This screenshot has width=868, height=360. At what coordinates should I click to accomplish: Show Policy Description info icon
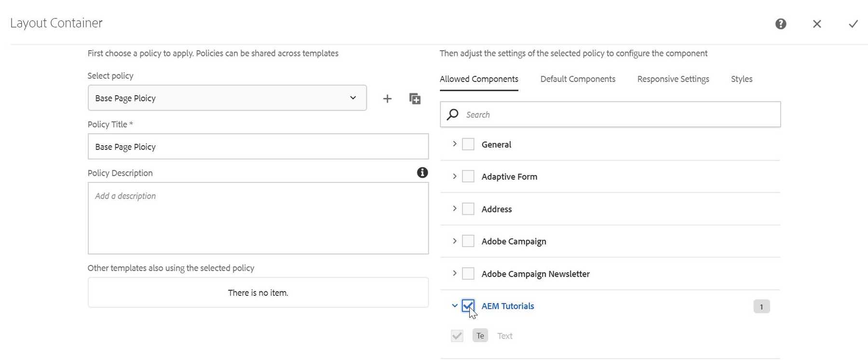422,172
